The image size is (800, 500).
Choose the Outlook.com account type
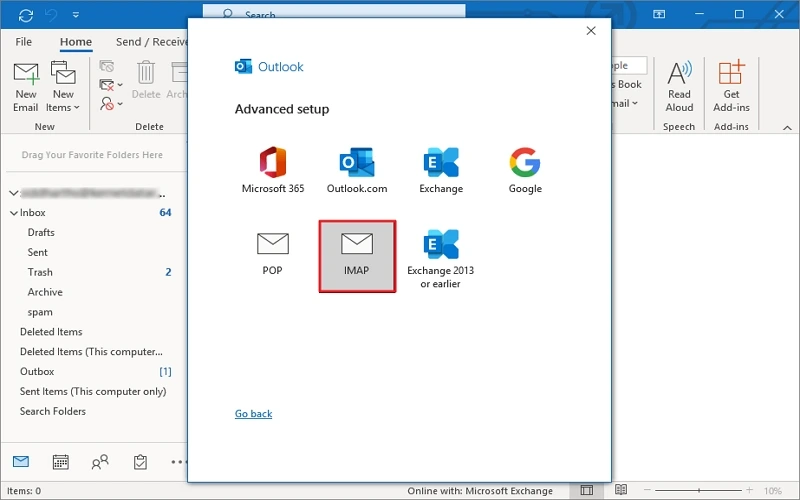click(x=357, y=170)
